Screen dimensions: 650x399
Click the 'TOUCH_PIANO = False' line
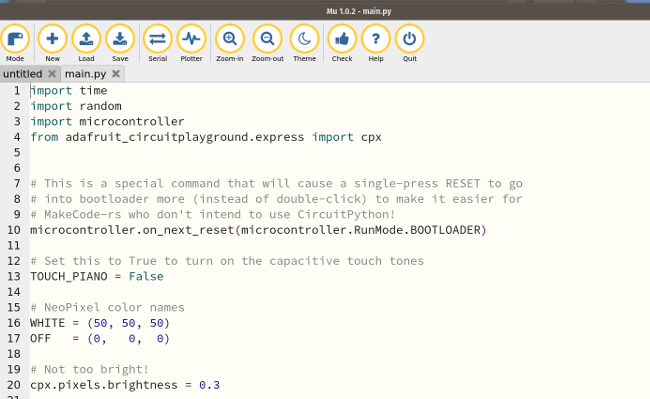[x=97, y=276]
